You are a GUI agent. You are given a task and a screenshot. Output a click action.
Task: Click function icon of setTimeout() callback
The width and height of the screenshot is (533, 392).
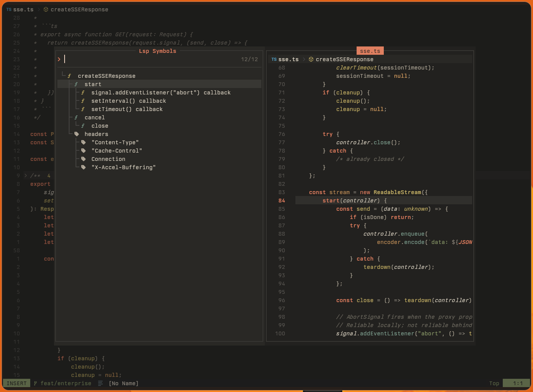tap(83, 109)
